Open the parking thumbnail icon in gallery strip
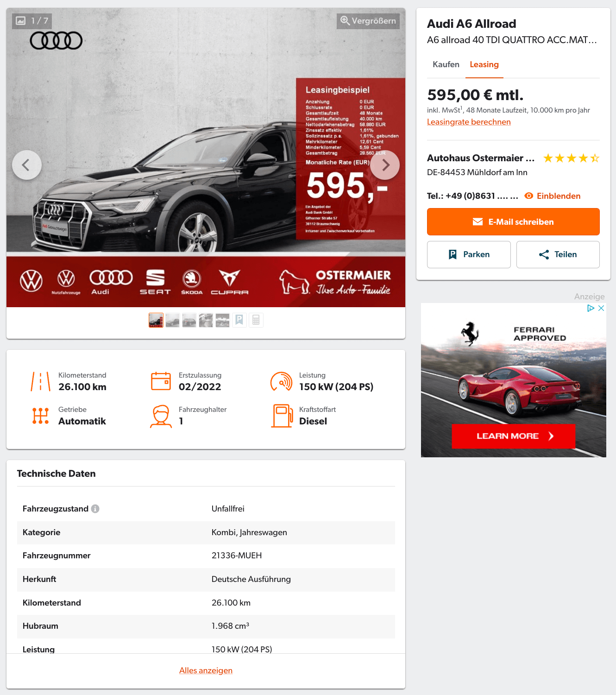The image size is (616, 695). 239,320
